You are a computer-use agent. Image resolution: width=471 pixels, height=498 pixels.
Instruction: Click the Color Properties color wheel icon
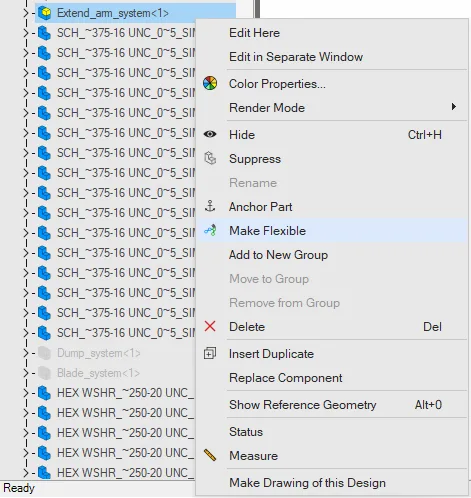pyautogui.click(x=210, y=83)
